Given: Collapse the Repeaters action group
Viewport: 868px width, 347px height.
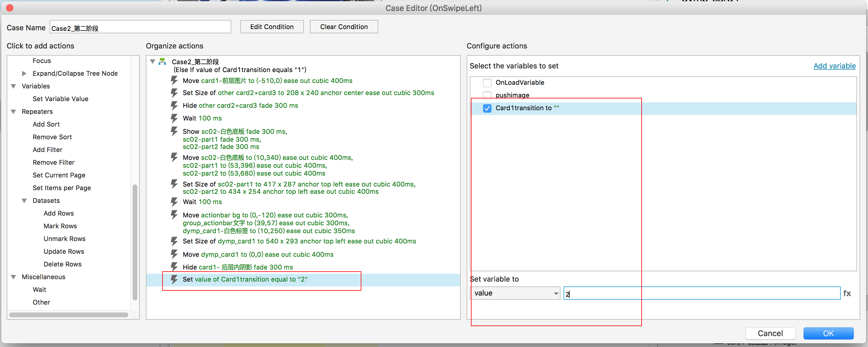Looking at the screenshot, I should [x=14, y=112].
